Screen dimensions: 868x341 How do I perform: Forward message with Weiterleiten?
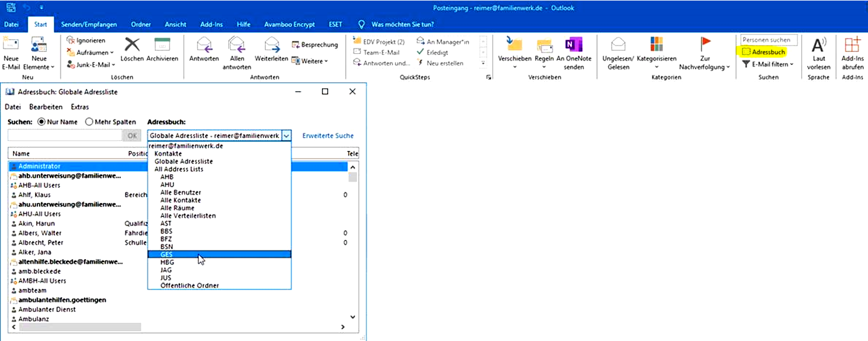(272, 49)
